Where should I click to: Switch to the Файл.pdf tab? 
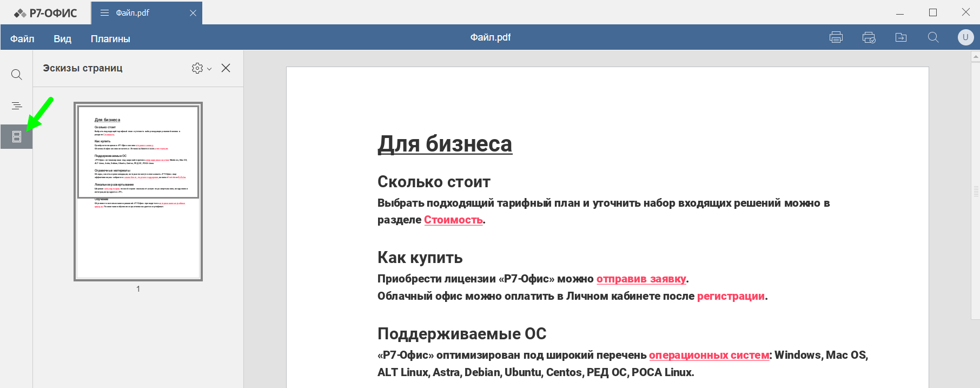click(133, 13)
